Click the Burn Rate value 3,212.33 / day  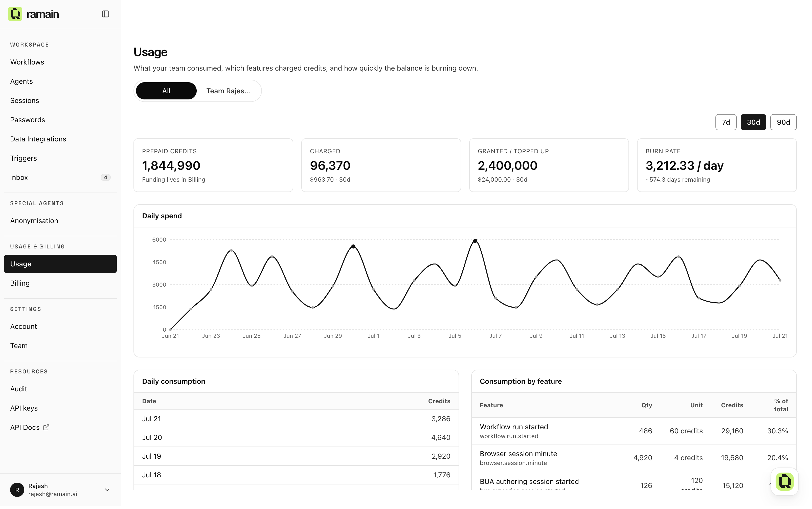point(685,166)
